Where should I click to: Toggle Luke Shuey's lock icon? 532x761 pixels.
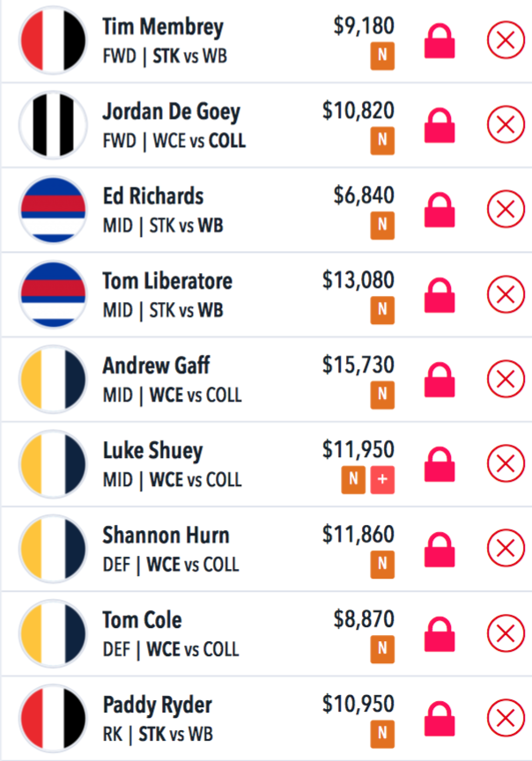(440, 464)
